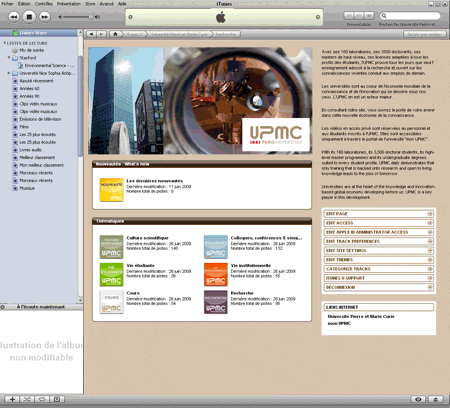Click the magnifier icon in search box
This screenshot has width=450, height=408.
click(x=384, y=16)
